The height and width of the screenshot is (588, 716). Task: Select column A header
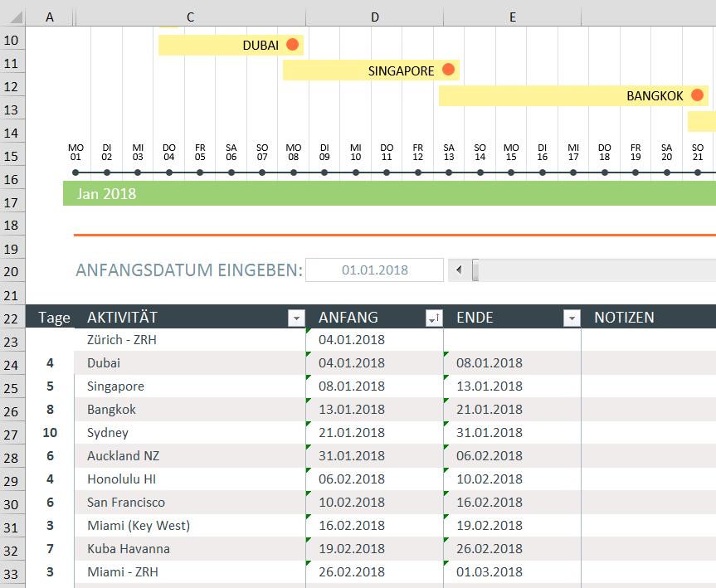49,17
